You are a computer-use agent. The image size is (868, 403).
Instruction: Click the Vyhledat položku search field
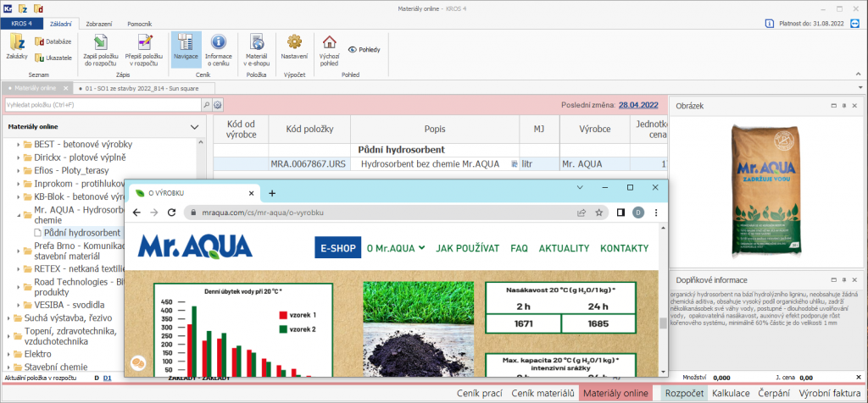coord(103,104)
